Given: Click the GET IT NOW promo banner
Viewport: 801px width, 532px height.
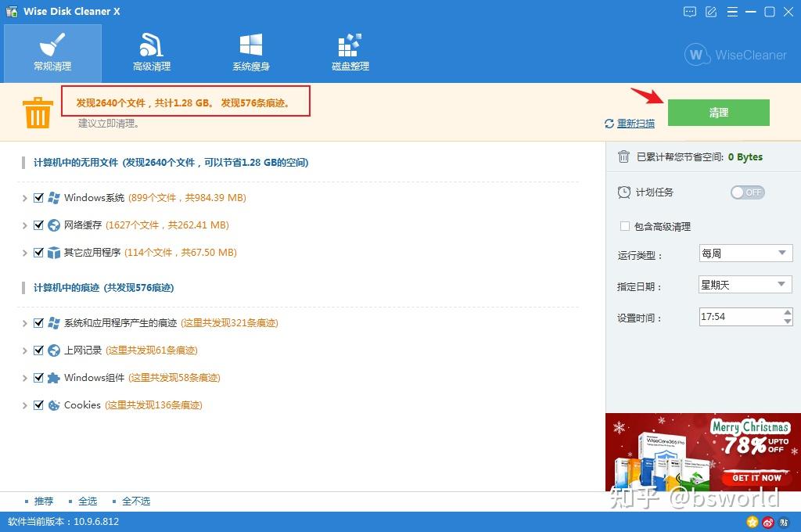Looking at the screenshot, I should [756, 477].
